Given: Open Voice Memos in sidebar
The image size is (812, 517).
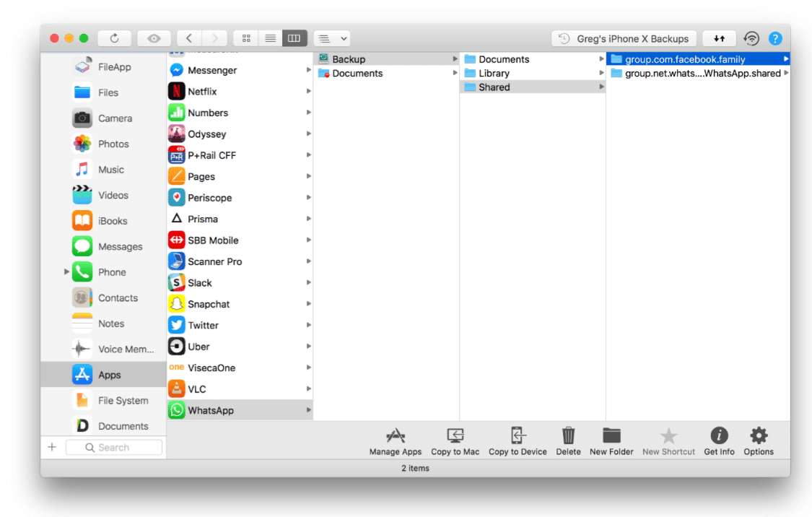Looking at the screenshot, I should (103, 349).
